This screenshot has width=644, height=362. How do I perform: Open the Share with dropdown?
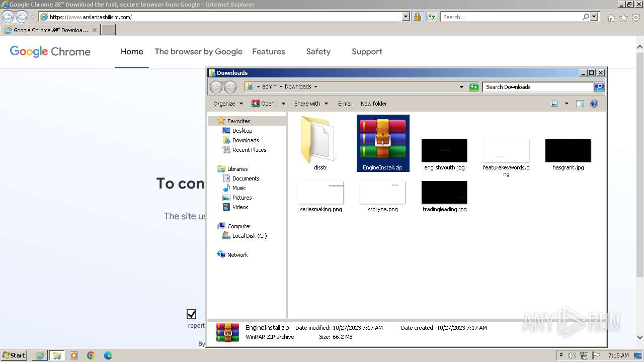[311, 104]
